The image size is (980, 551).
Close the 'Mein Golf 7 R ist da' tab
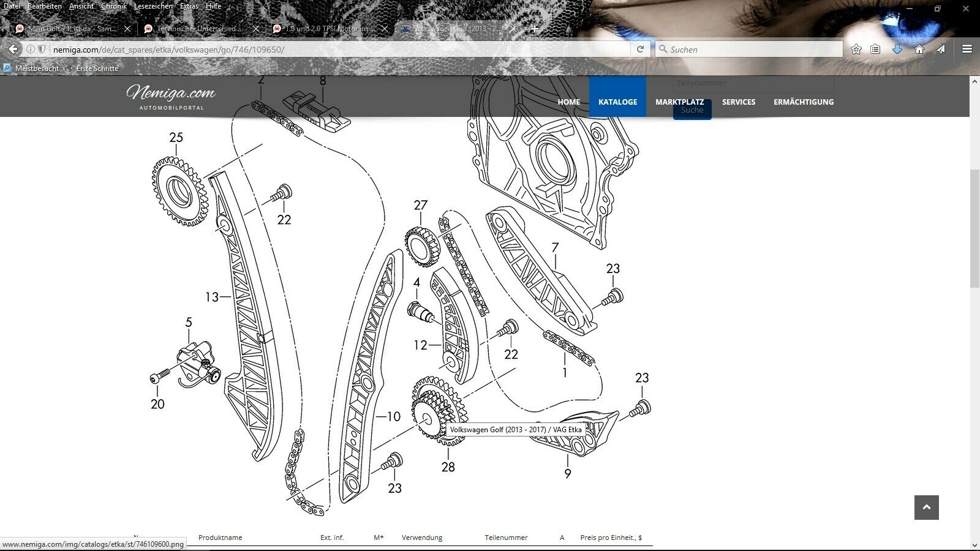pos(127,29)
